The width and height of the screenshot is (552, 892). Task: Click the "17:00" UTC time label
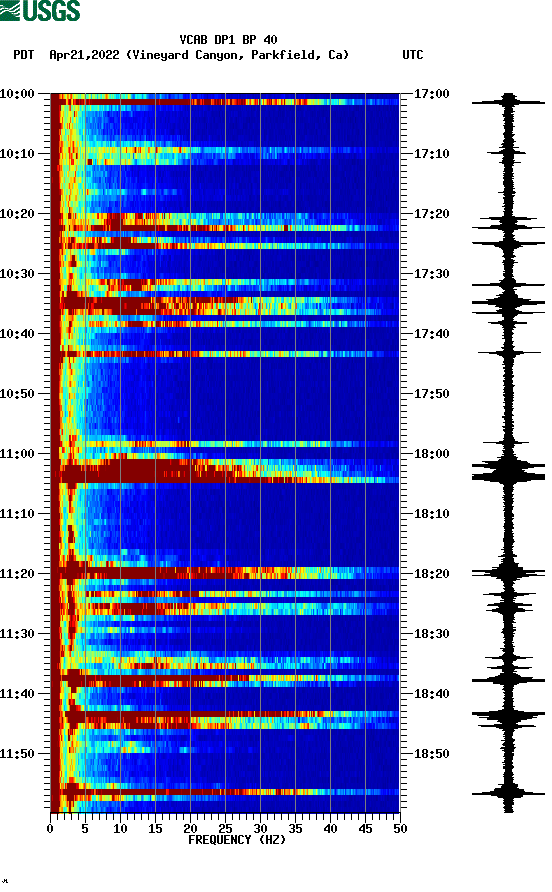coord(431,94)
